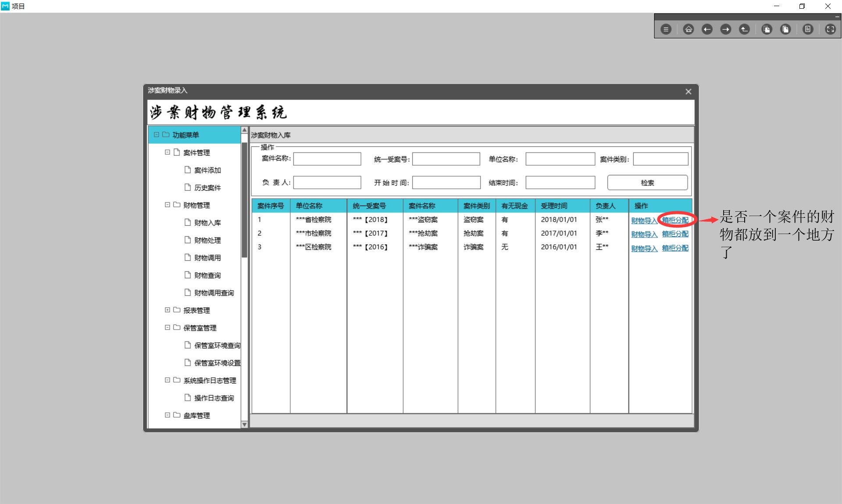Go back with left arrow icon
Screen dimensions: 842x504
click(x=707, y=29)
